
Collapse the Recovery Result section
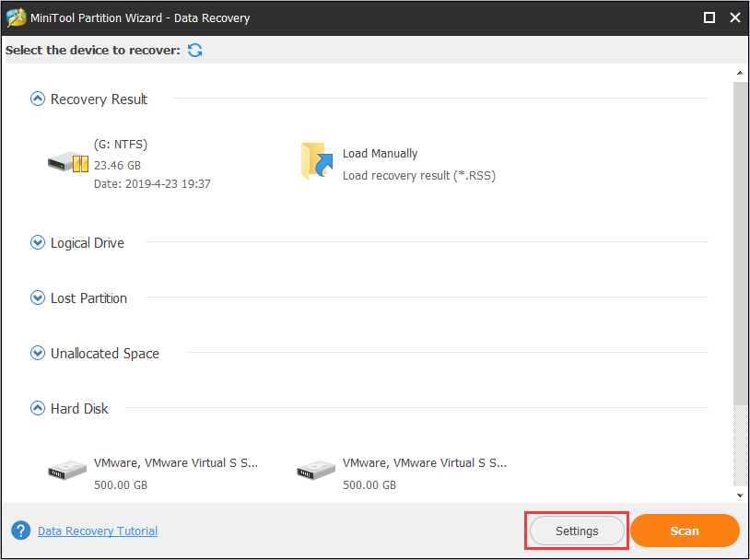tap(38, 99)
